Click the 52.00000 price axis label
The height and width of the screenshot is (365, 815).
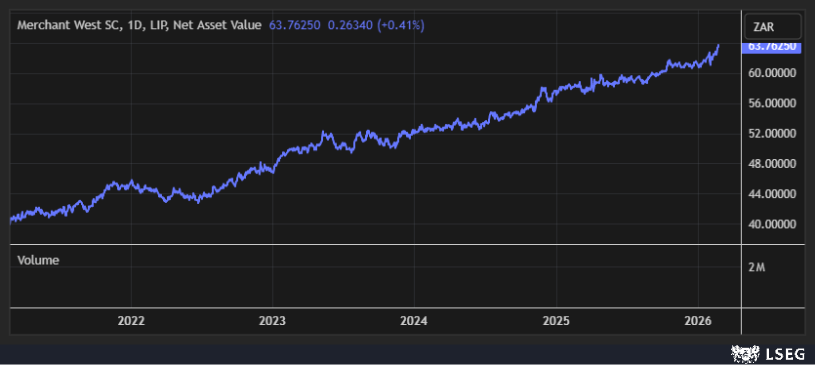pos(772,134)
